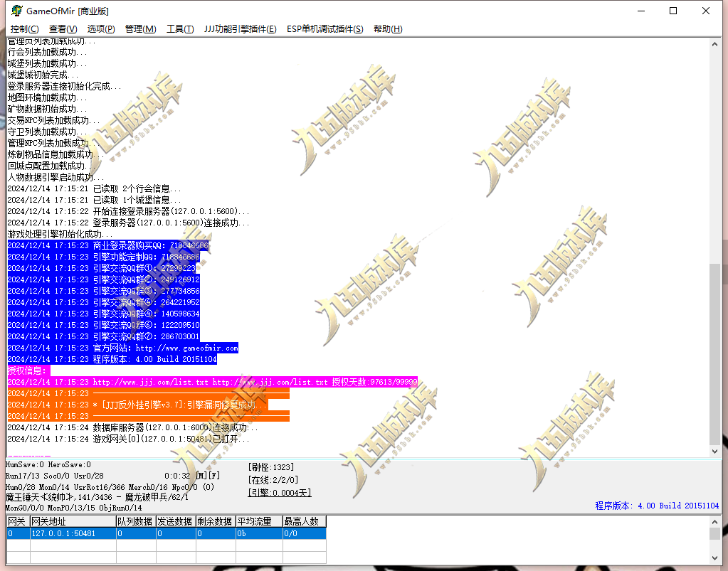Click log line 引擎交流QQ群①
Screen dimensions: 728x571
tap(102, 268)
